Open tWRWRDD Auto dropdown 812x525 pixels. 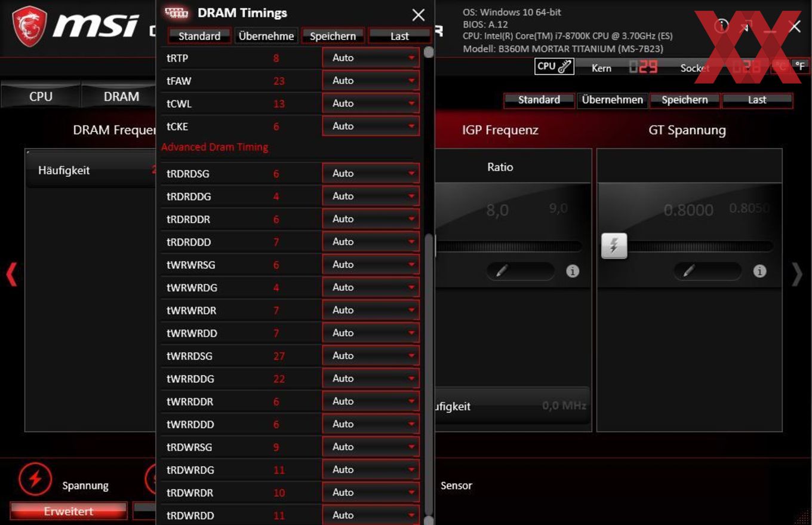coord(371,333)
